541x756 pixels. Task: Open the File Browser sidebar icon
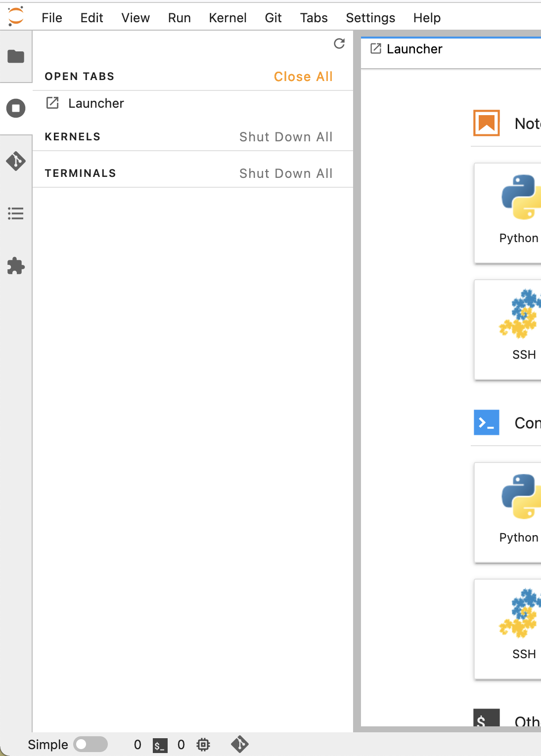click(16, 56)
